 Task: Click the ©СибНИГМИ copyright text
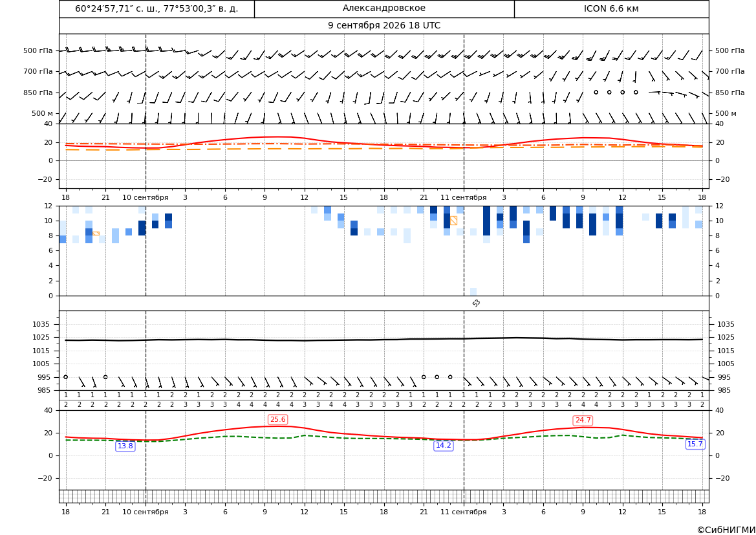click(726, 530)
